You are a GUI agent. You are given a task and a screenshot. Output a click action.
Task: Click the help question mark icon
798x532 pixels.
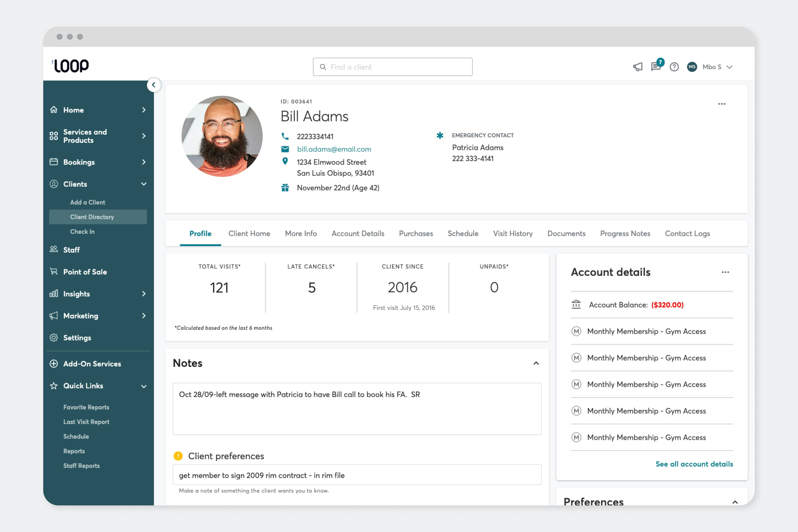point(674,67)
